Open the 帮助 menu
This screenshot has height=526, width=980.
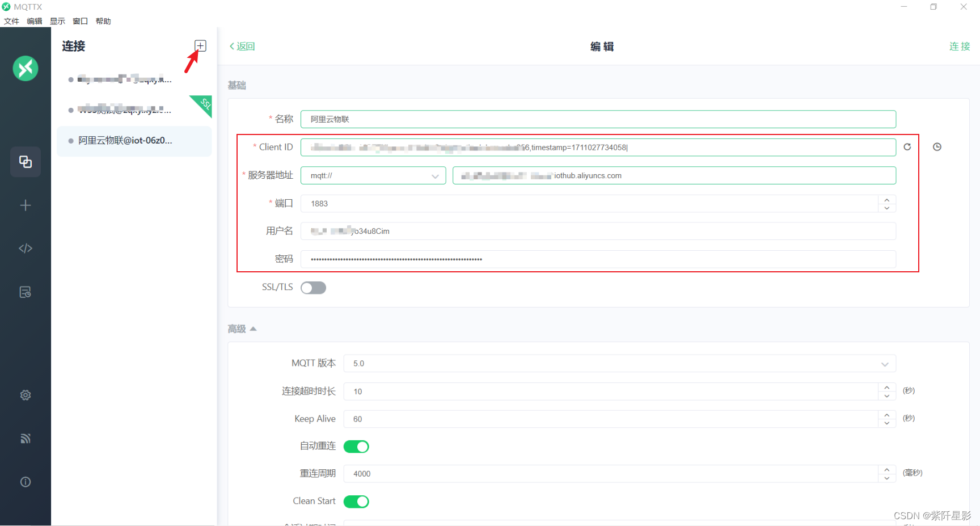[103, 21]
